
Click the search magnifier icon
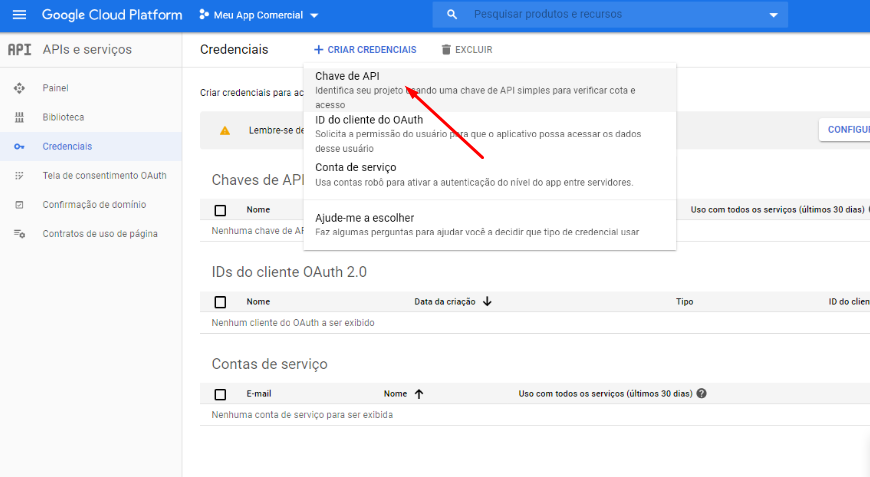[452, 14]
